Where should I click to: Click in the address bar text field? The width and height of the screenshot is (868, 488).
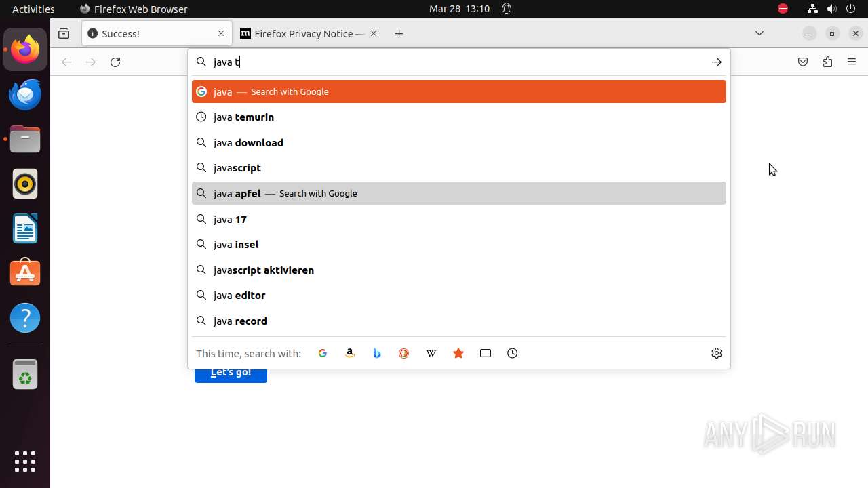[459, 62]
